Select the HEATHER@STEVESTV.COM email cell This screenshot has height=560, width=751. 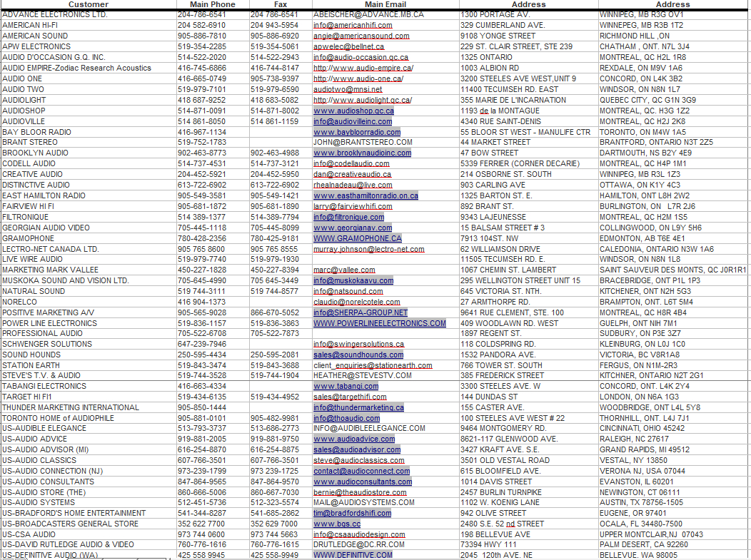pyautogui.click(x=385, y=376)
